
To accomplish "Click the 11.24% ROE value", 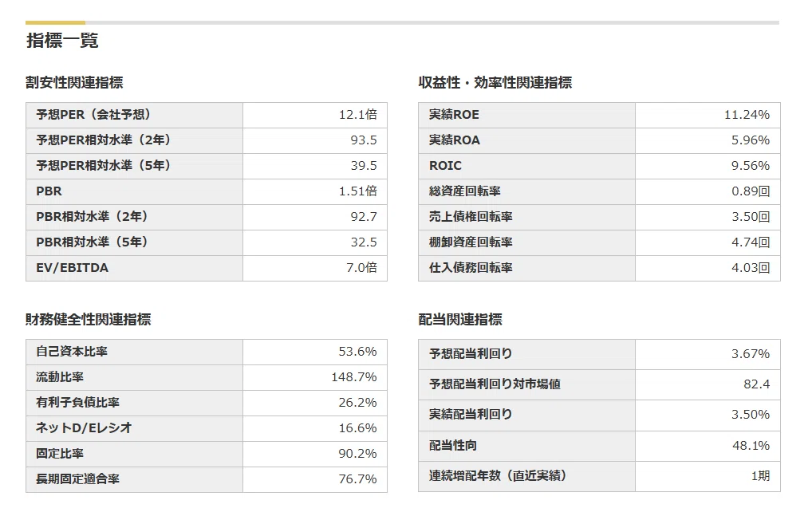I will pos(747,115).
